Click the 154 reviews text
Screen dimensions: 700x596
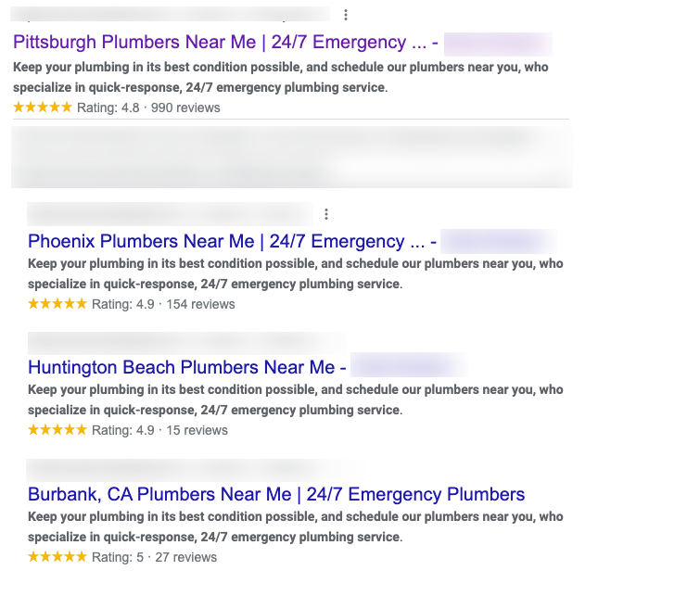[200, 304]
